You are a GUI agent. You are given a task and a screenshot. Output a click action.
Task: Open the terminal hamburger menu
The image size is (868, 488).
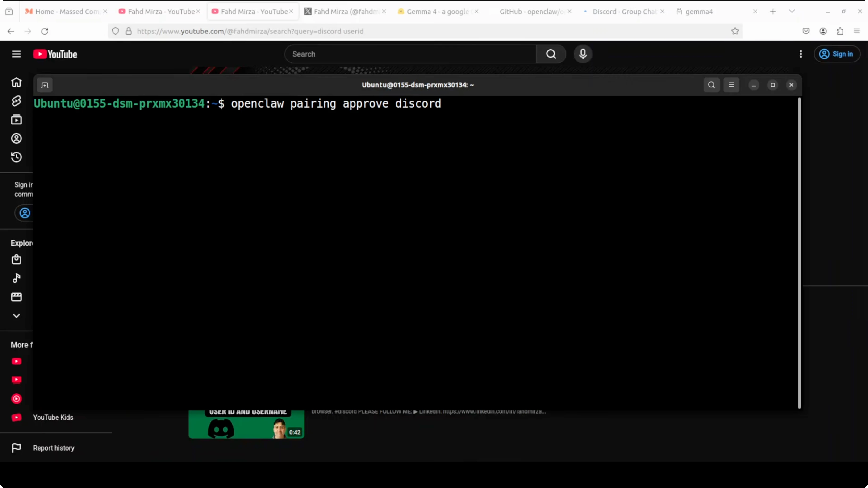point(731,85)
